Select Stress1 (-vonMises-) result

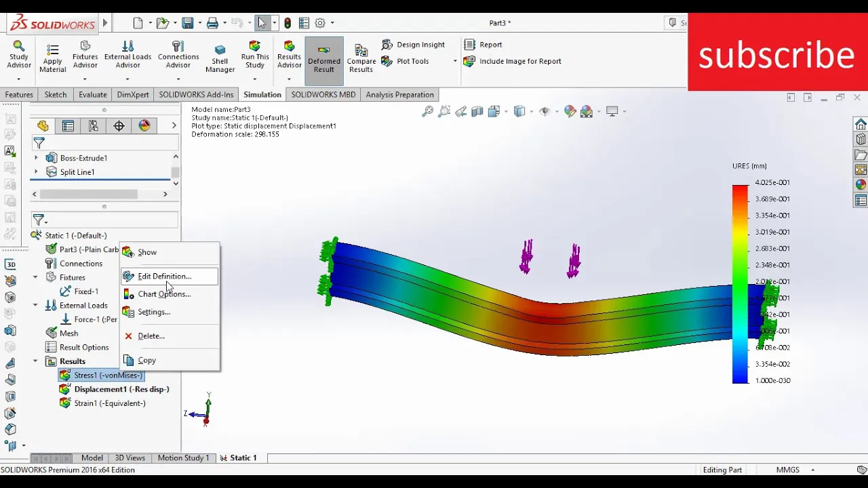point(101,375)
